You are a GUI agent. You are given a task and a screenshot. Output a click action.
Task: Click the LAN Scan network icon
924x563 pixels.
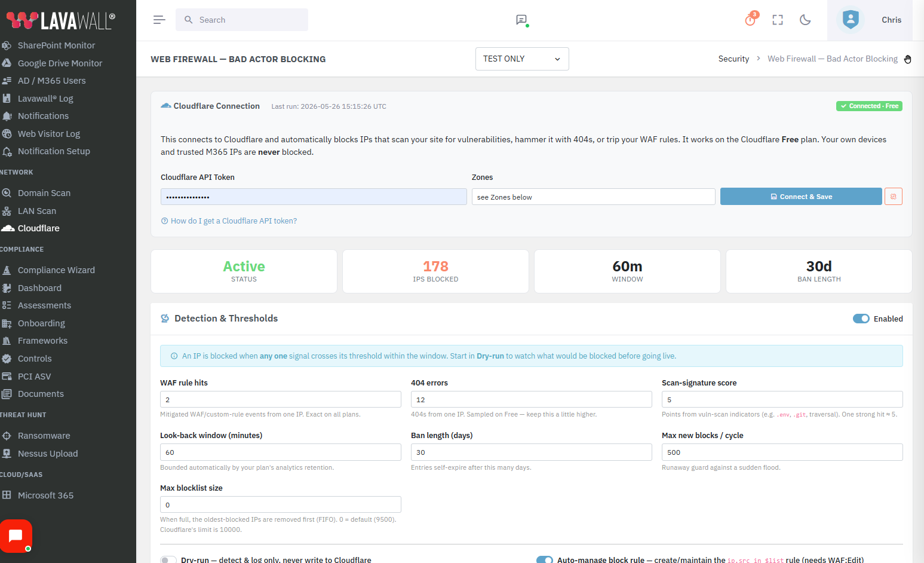click(x=7, y=211)
